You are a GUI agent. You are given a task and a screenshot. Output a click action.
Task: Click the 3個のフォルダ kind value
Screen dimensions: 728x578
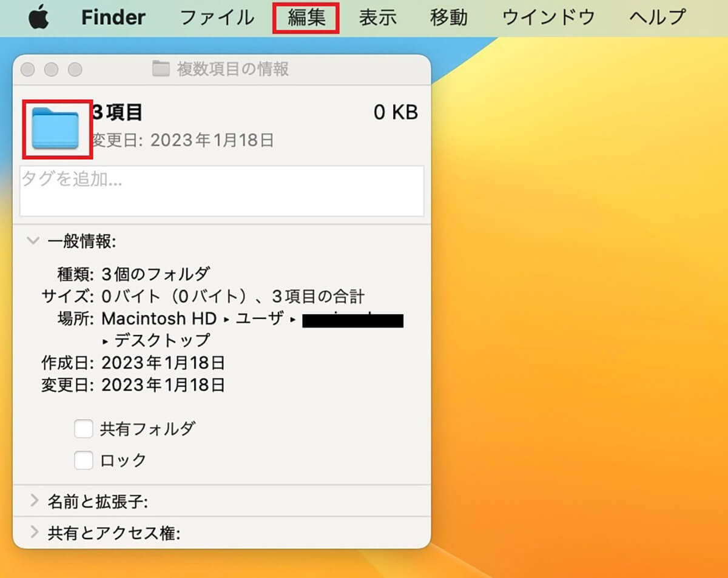click(156, 274)
